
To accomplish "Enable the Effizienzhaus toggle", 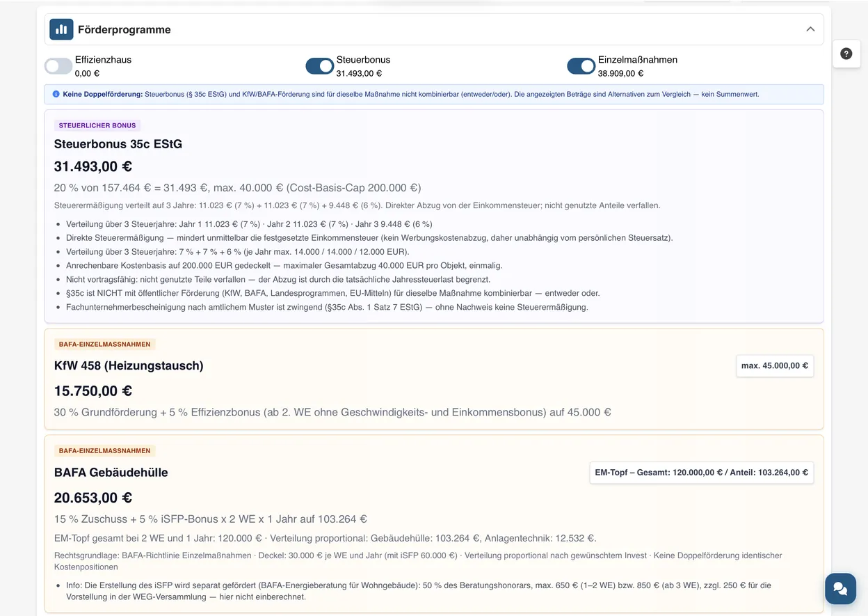I will [58, 66].
